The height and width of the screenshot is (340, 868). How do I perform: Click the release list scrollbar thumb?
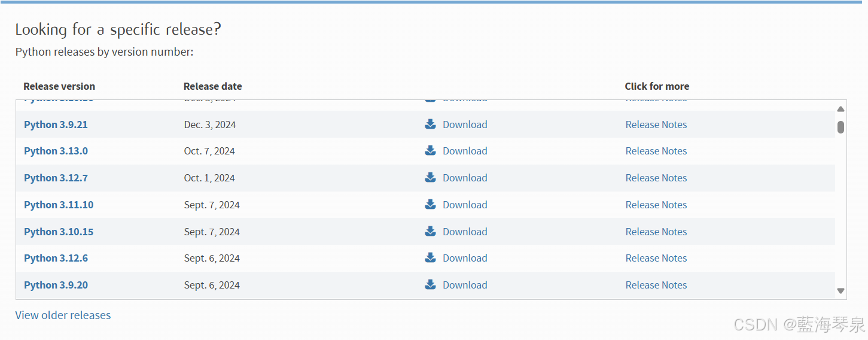[840, 127]
